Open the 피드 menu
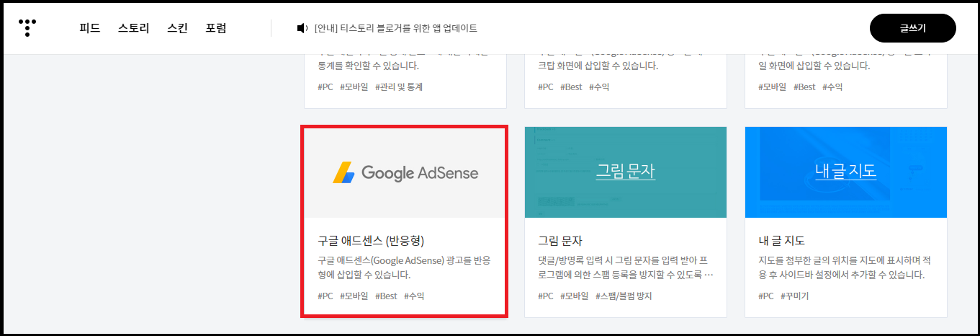 click(90, 28)
